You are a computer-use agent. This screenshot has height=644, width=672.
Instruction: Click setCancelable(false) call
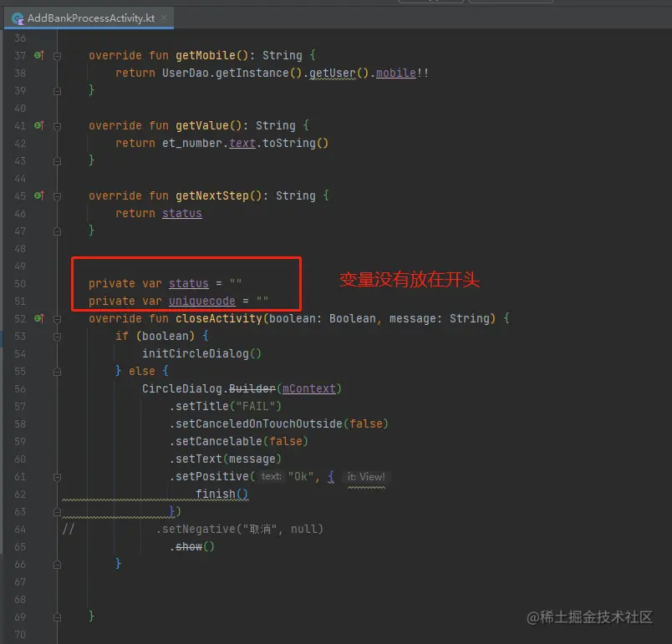tap(239, 441)
